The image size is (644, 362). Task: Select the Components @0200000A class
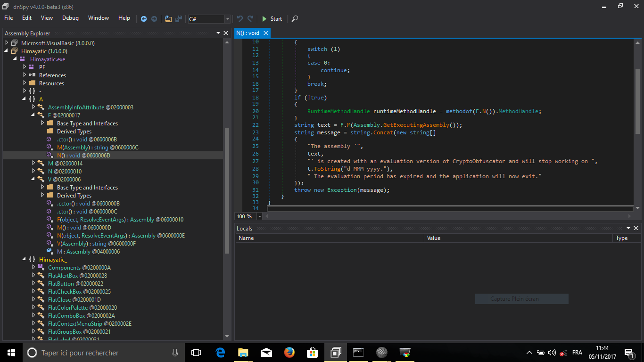coord(80,268)
